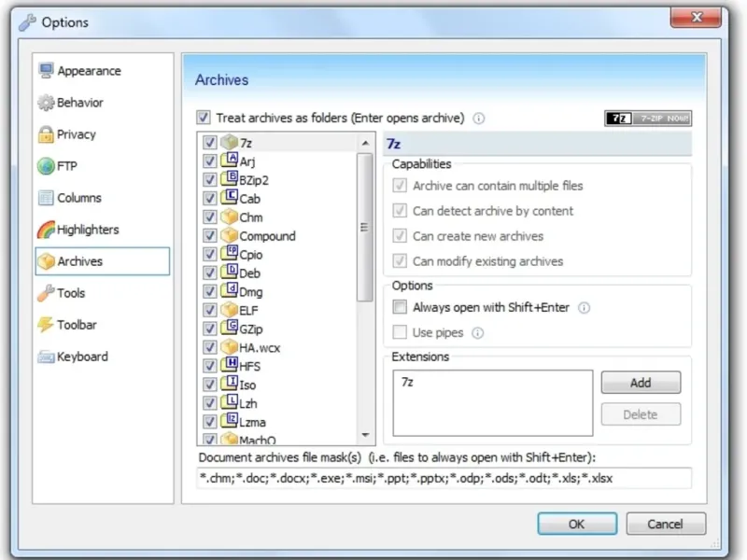
Task: Click info icon beside Treat archives as folders
Action: (479, 119)
